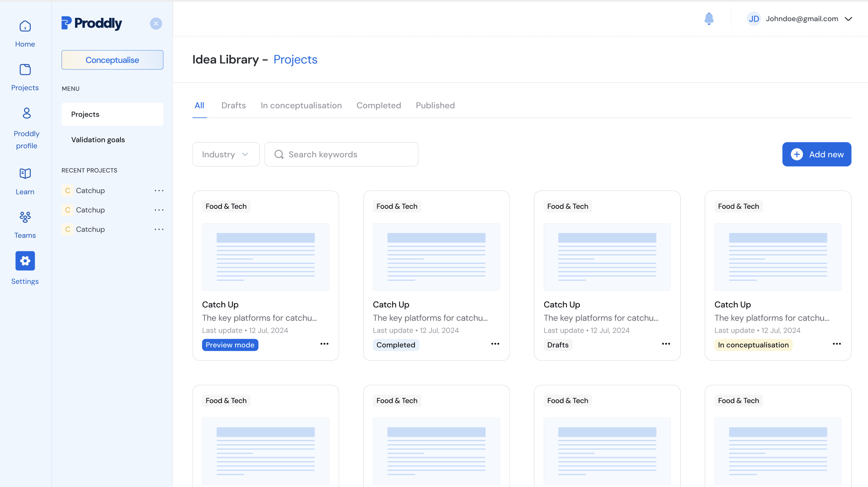
Task: Click the Proddly logo
Action: click(91, 23)
